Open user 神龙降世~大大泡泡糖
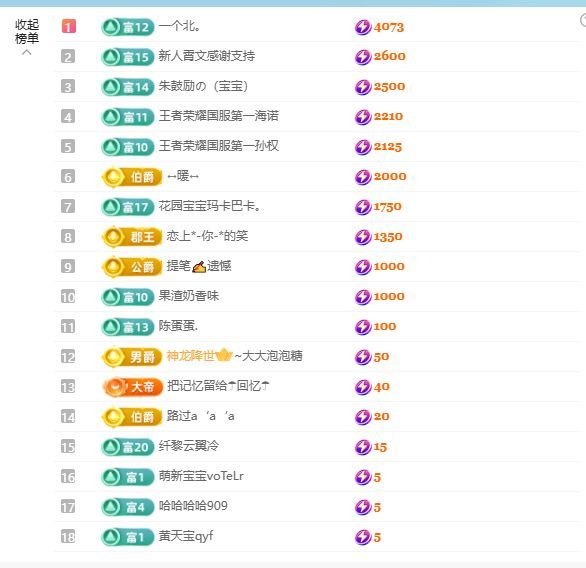This screenshot has height=568, width=586. [x=234, y=356]
